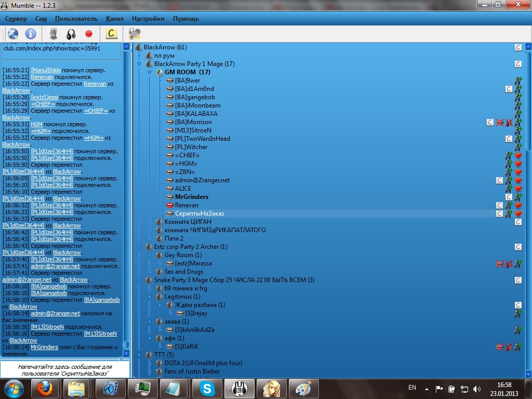Click comment icon on [BA]d1Am0nd row
The height and width of the screenshot is (399, 532).
click(x=509, y=89)
